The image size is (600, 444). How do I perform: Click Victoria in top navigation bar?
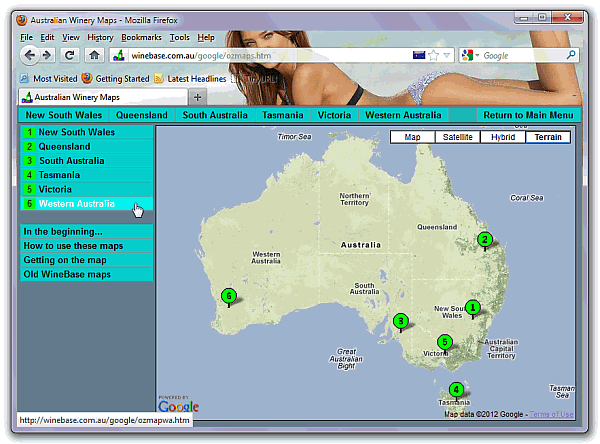click(334, 115)
